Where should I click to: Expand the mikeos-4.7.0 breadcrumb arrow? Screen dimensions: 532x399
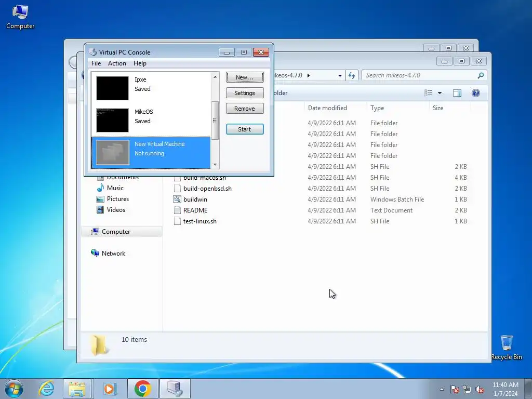[309, 75]
